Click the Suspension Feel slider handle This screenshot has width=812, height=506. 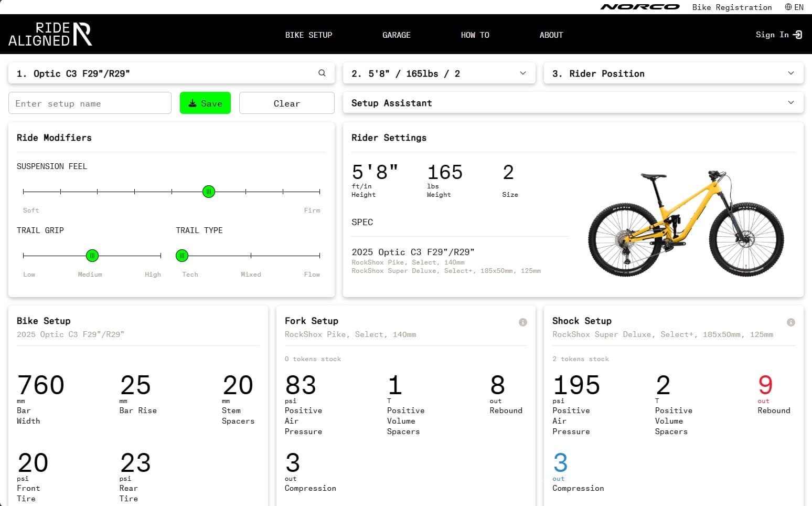(x=209, y=192)
